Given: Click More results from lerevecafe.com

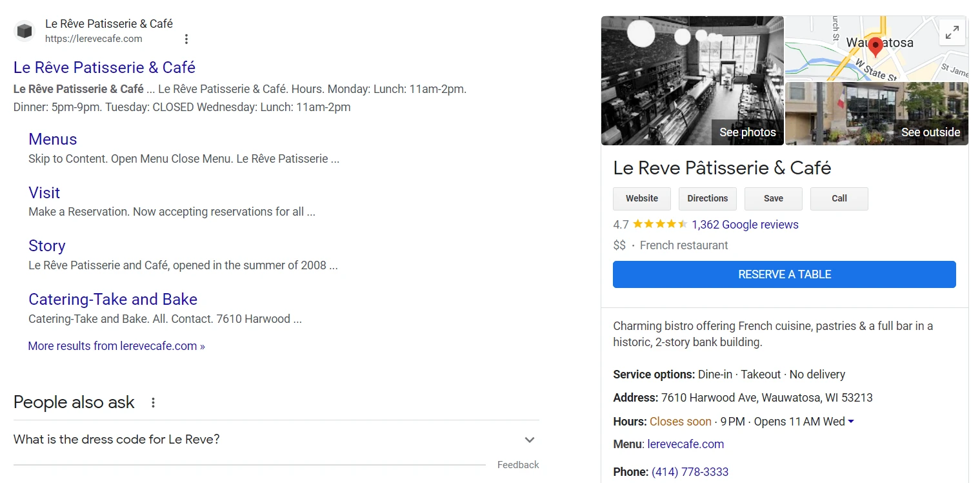Looking at the screenshot, I should [x=116, y=346].
